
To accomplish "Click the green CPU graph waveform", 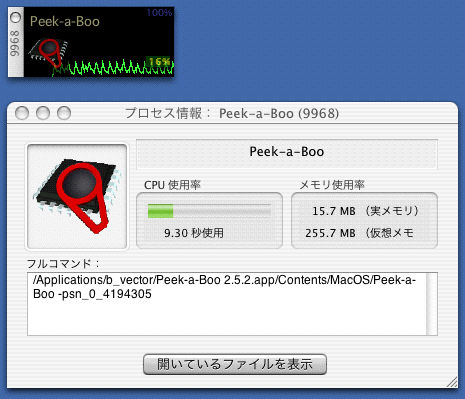I will tap(113, 68).
